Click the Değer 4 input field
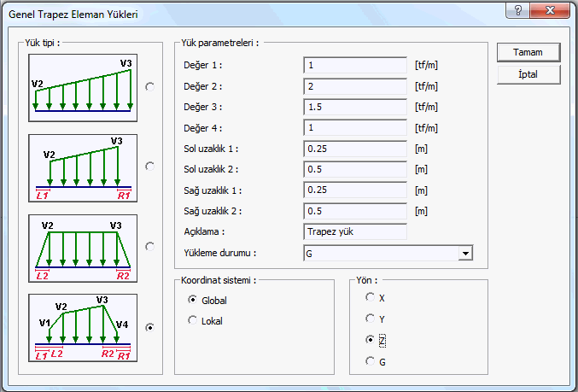Image resolution: width=578 pixels, height=392 pixels. 355,127
